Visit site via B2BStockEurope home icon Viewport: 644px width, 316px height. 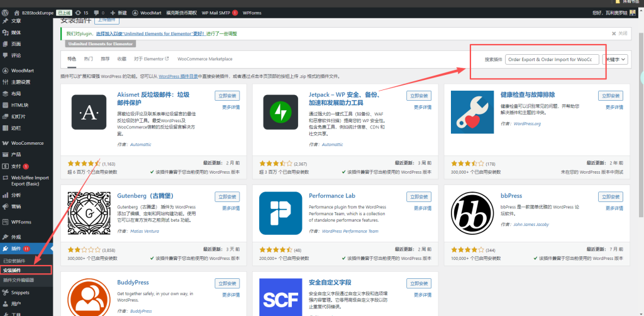[17, 13]
